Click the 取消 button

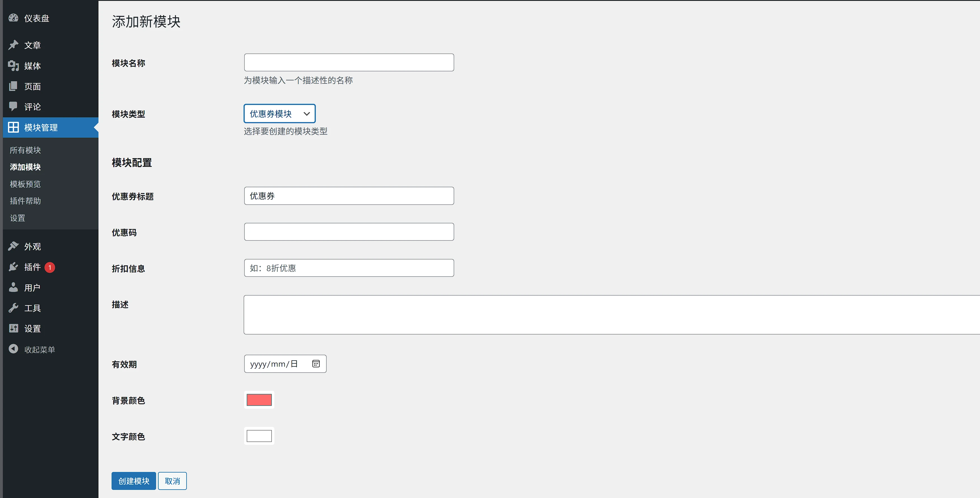click(172, 481)
